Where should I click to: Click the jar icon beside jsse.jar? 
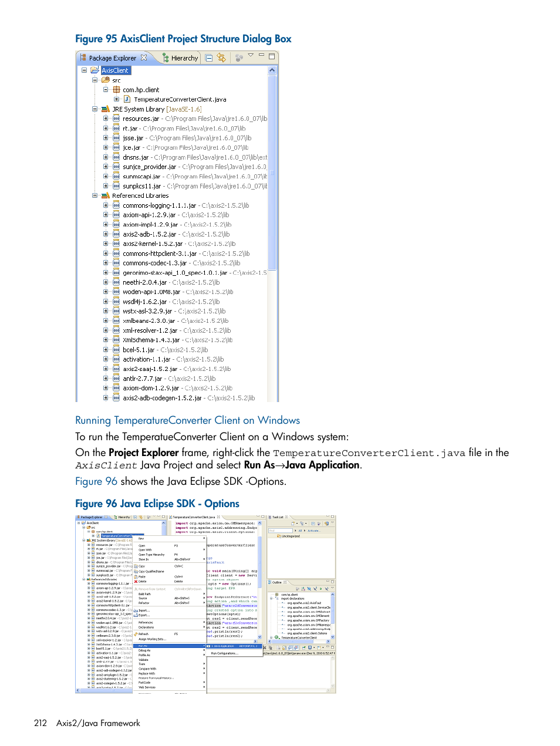point(116,138)
